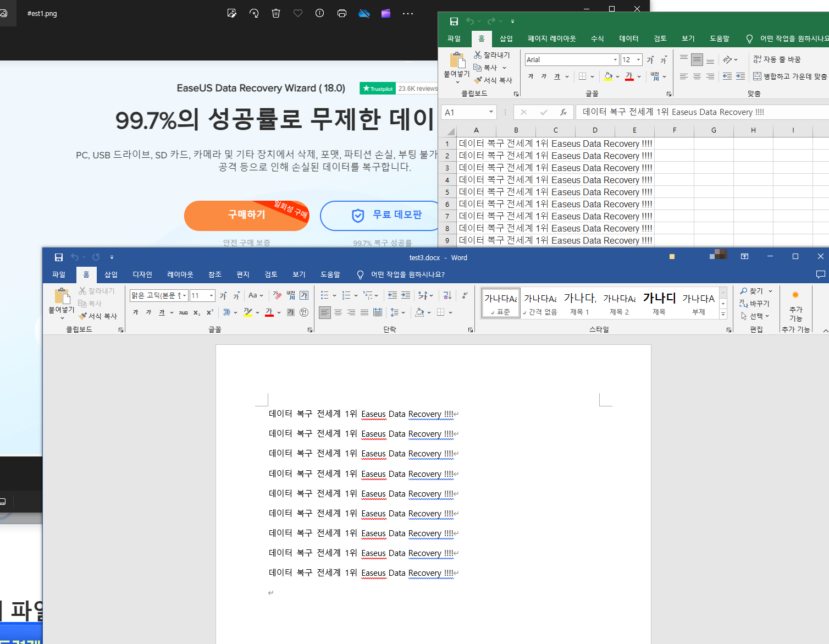
Task: Click the Word paste clipboard icon
Action: (x=62, y=296)
